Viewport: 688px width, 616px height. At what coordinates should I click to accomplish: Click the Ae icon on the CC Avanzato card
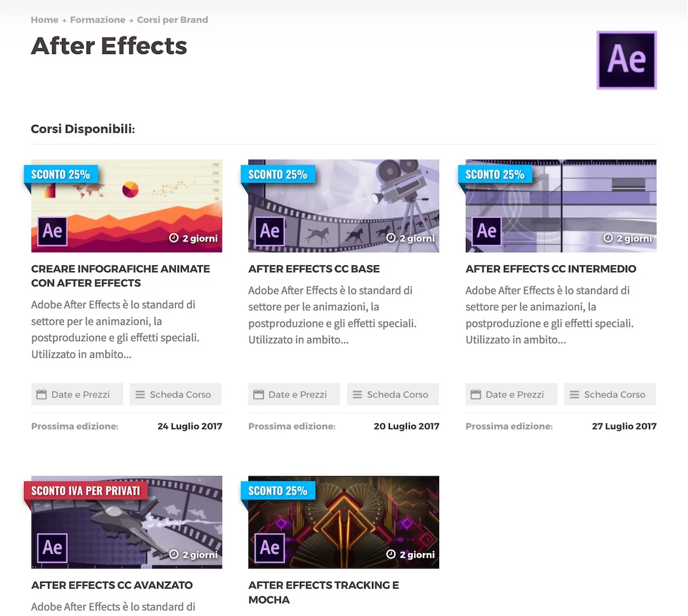point(52,547)
